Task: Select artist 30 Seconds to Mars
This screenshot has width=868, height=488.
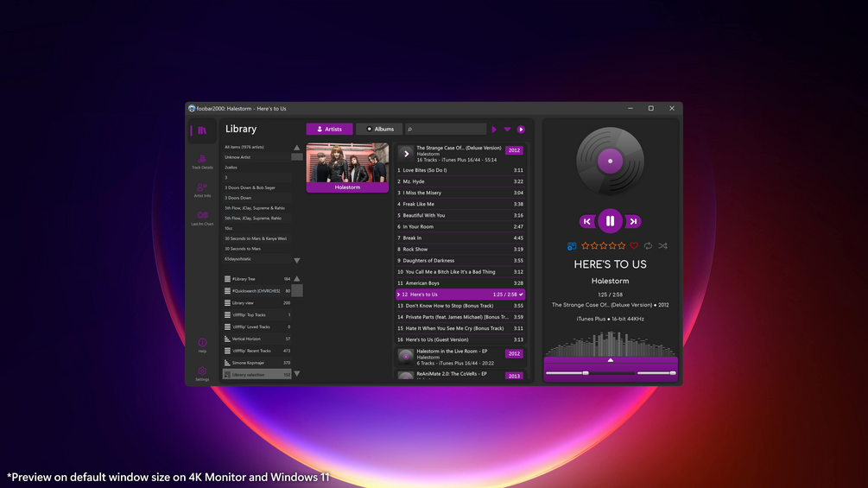Action: point(257,249)
